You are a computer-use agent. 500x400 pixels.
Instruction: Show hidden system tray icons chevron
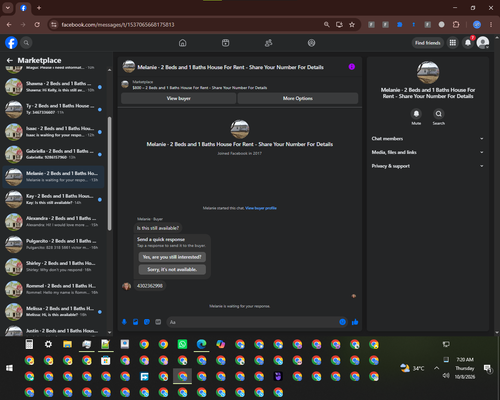click(x=436, y=368)
